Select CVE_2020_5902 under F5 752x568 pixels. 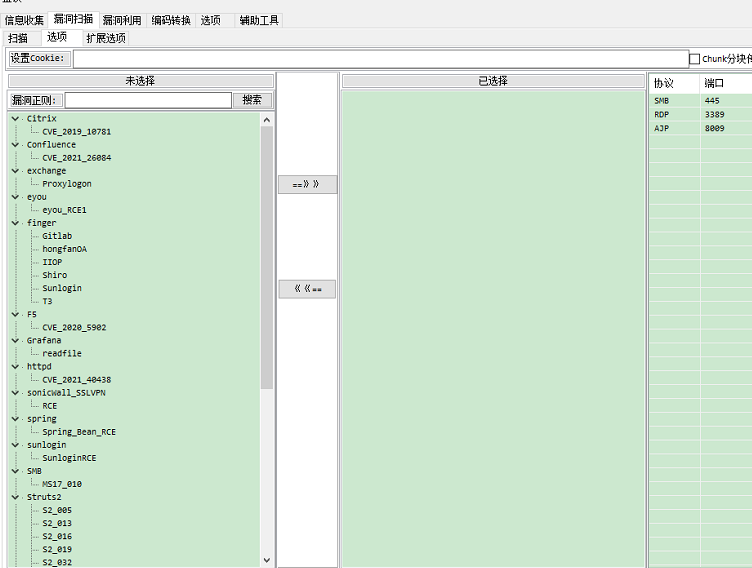pos(74,328)
